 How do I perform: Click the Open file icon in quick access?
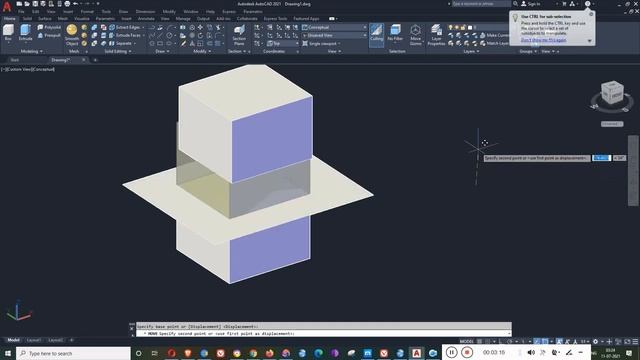[x=27, y=4]
